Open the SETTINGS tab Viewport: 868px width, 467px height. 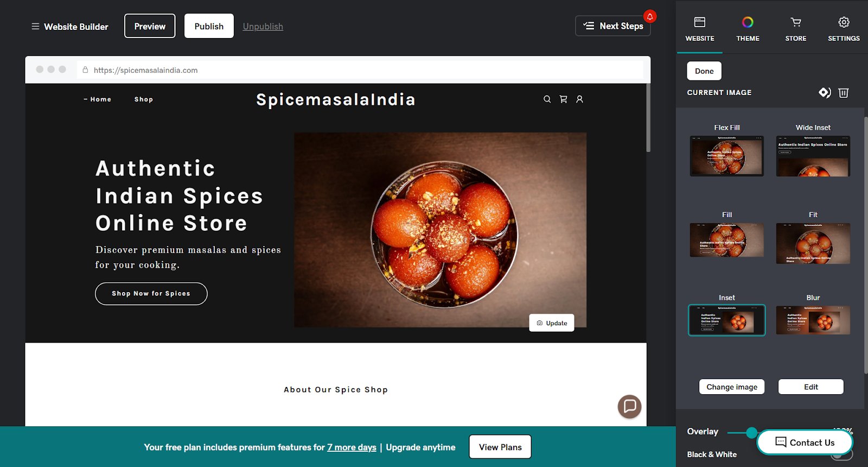pyautogui.click(x=844, y=29)
